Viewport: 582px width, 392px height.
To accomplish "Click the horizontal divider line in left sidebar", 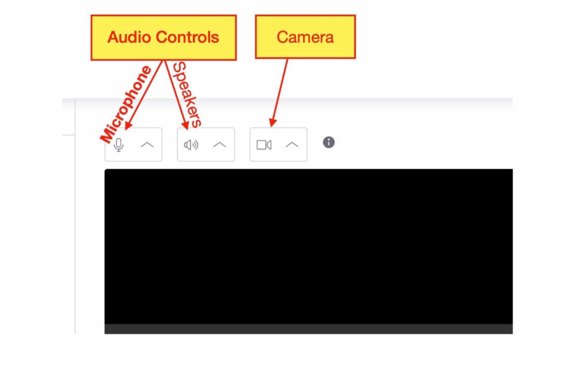I will coord(68,136).
